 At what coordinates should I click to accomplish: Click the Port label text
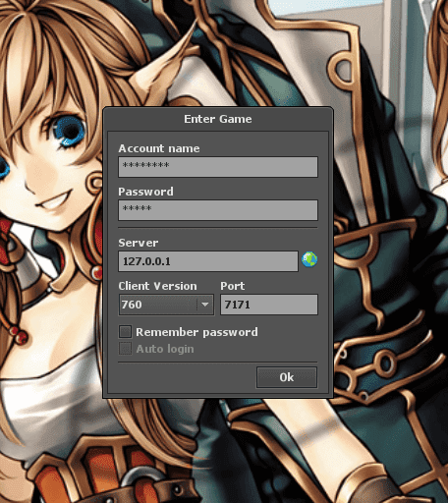(x=233, y=286)
